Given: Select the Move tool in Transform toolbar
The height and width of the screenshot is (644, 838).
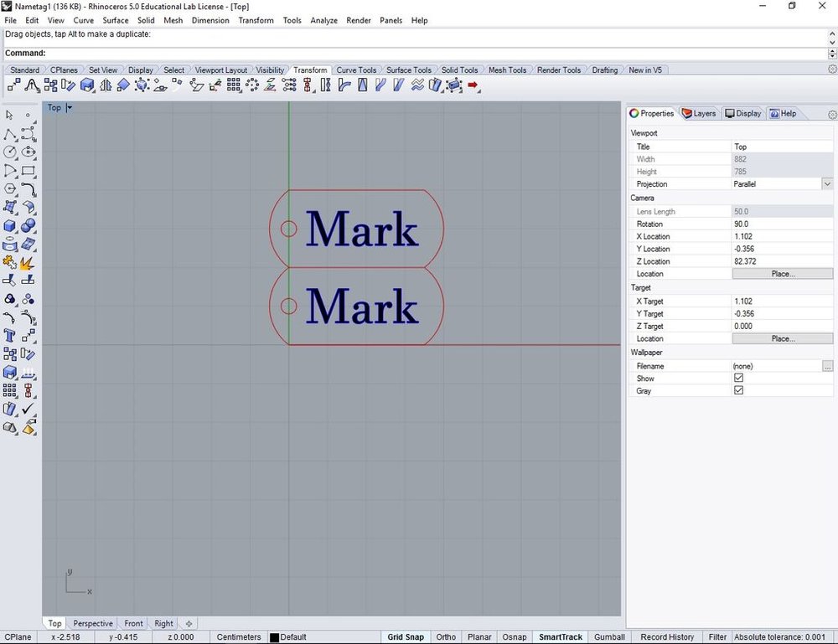Looking at the screenshot, I should click(14, 85).
